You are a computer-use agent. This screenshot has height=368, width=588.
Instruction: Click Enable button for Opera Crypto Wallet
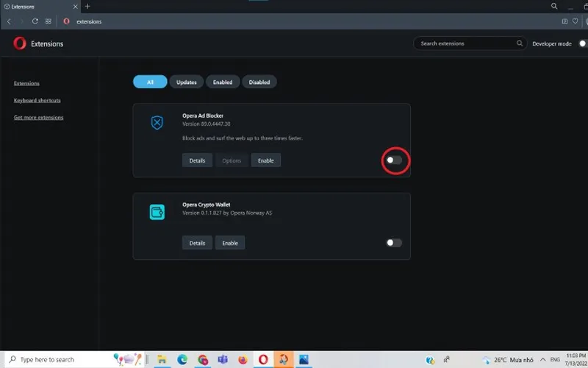230,243
